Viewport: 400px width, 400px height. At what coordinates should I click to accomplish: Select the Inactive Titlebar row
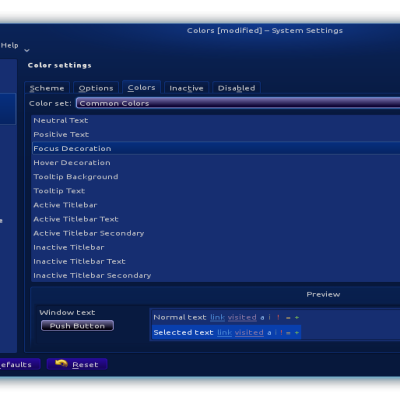[216, 247]
